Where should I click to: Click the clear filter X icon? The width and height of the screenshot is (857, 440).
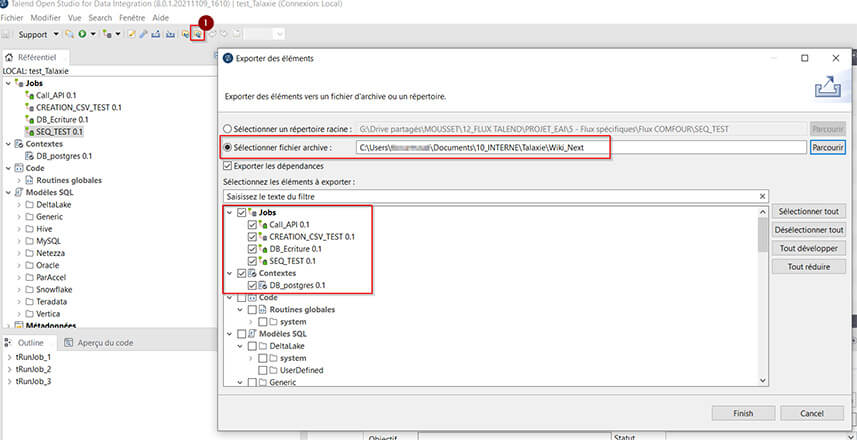pyautogui.click(x=762, y=196)
